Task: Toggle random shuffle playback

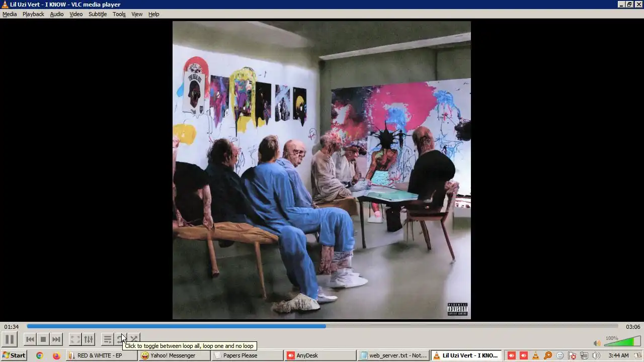Action: point(134,339)
